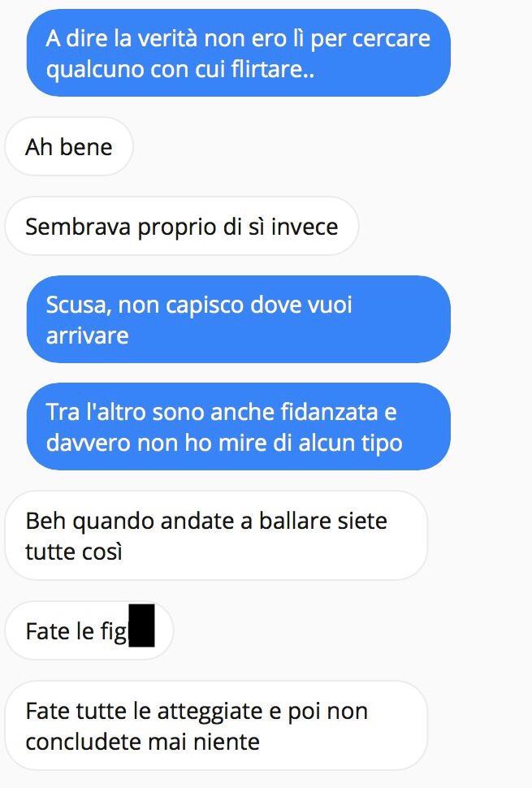Click the 'Beh quando andate a ballare' bubble

pos(216,535)
